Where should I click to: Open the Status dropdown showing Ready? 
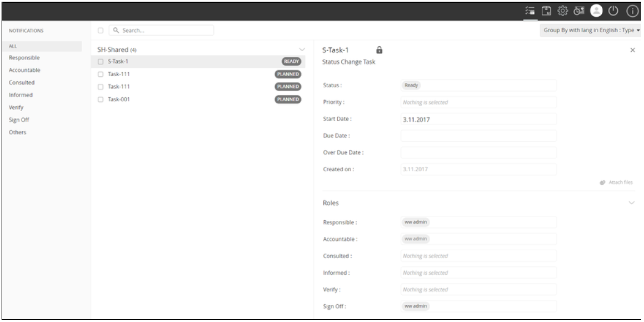pos(478,85)
